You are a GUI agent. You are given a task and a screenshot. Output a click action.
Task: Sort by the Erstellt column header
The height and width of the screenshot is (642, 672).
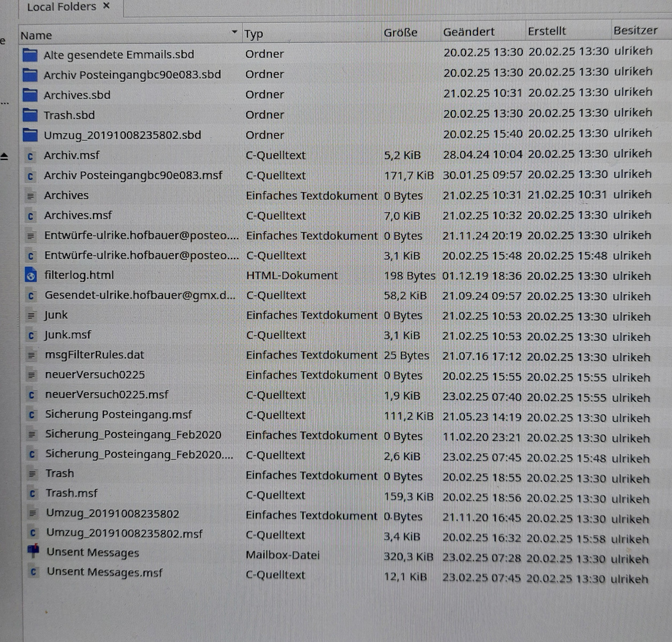coord(568,31)
